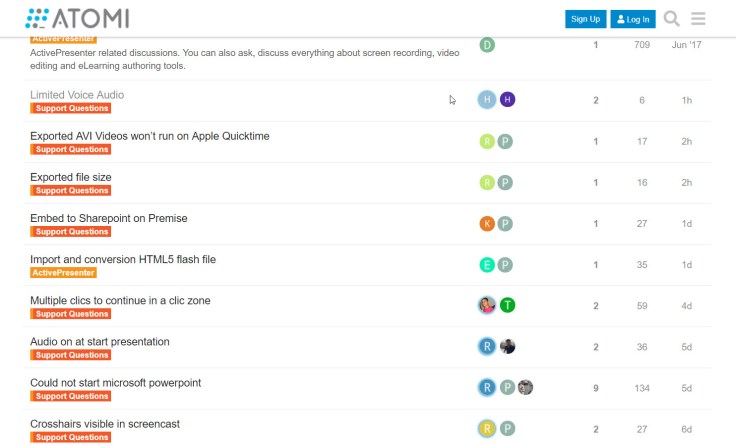This screenshot has height=446, width=736.
Task: Click the blue R avatar on Audio on at start
Action: click(487, 347)
